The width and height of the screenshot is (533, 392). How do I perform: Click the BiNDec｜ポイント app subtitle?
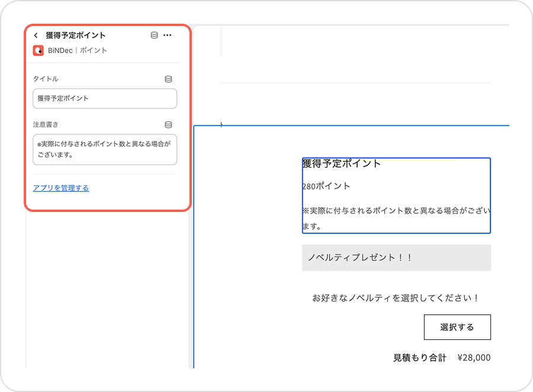[78, 50]
